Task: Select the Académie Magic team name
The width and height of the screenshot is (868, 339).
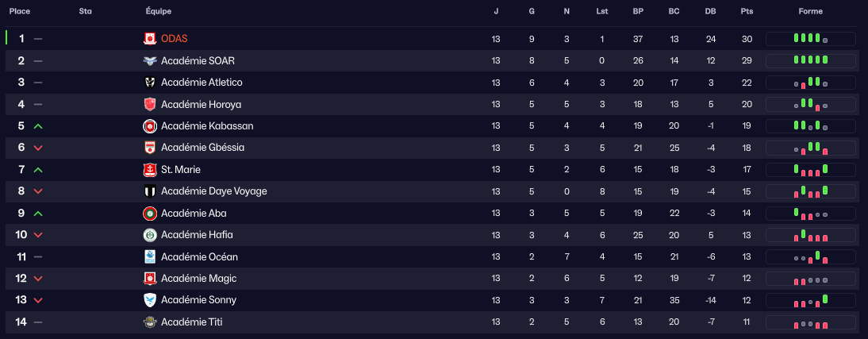Action: (198, 279)
